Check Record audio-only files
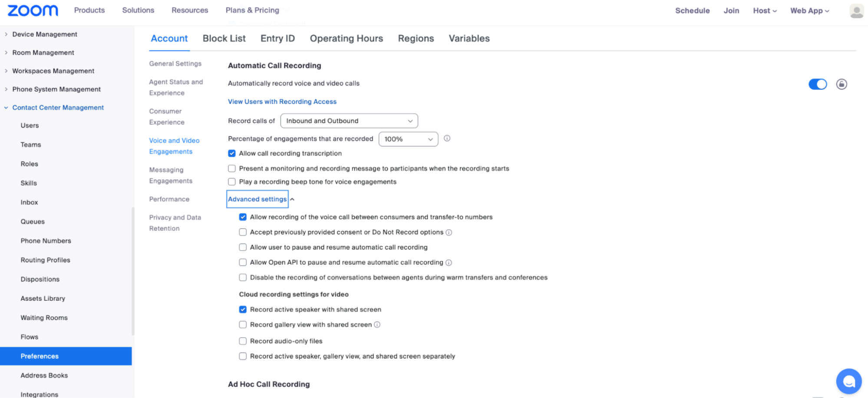Image resolution: width=868 pixels, height=398 pixels. point(243,341)
